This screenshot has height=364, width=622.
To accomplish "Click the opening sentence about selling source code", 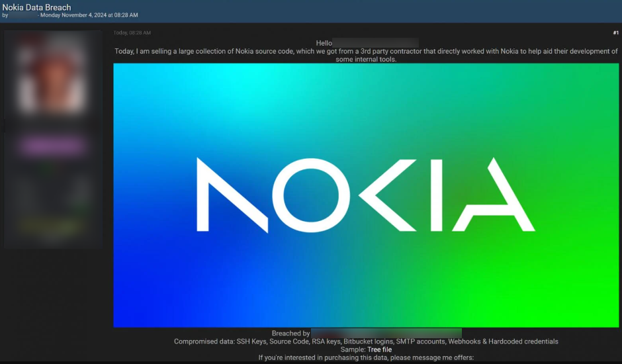I will click(x=366, y=51).
